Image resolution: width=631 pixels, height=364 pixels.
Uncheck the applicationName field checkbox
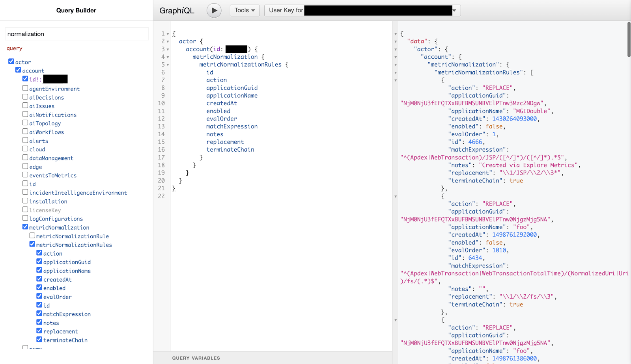click(x=39, y=270)
